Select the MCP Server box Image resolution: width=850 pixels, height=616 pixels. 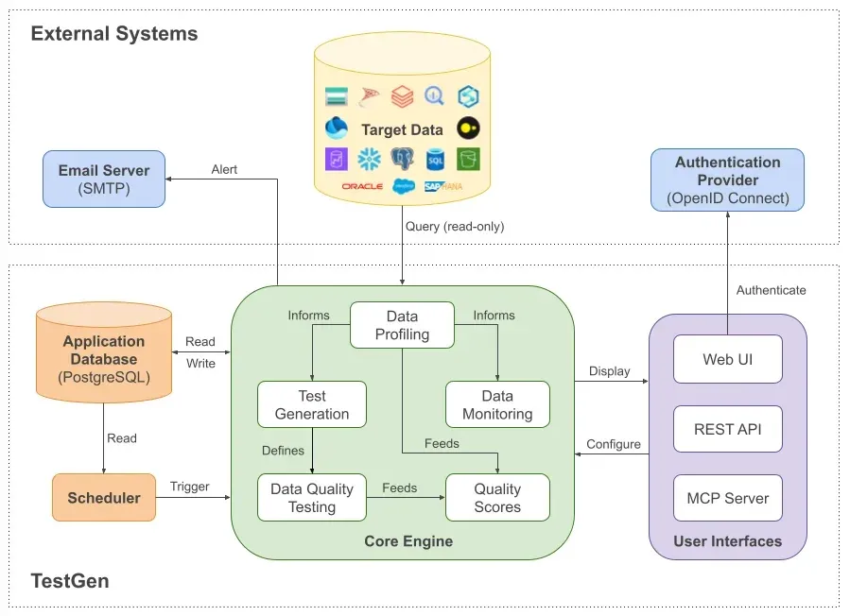tap(727, 498)
